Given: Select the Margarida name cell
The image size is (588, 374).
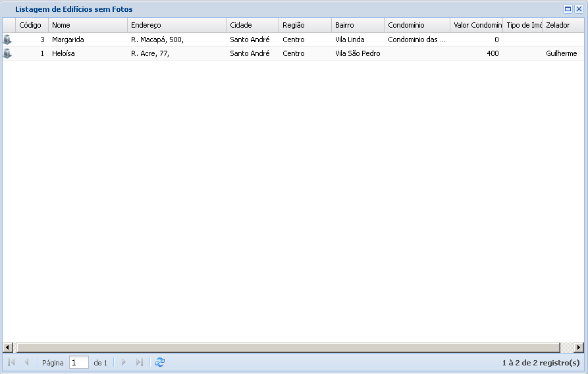Looking at the screenshot, I should tap(68, 40).
